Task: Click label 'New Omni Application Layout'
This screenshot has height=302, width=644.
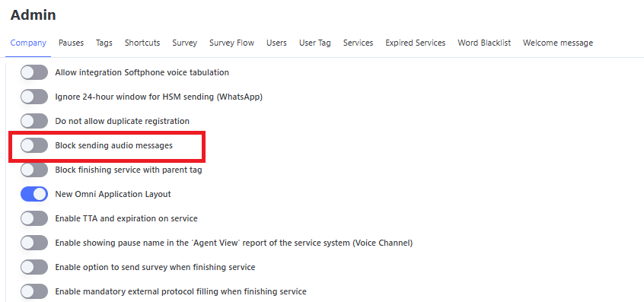Action: point(113,194)
